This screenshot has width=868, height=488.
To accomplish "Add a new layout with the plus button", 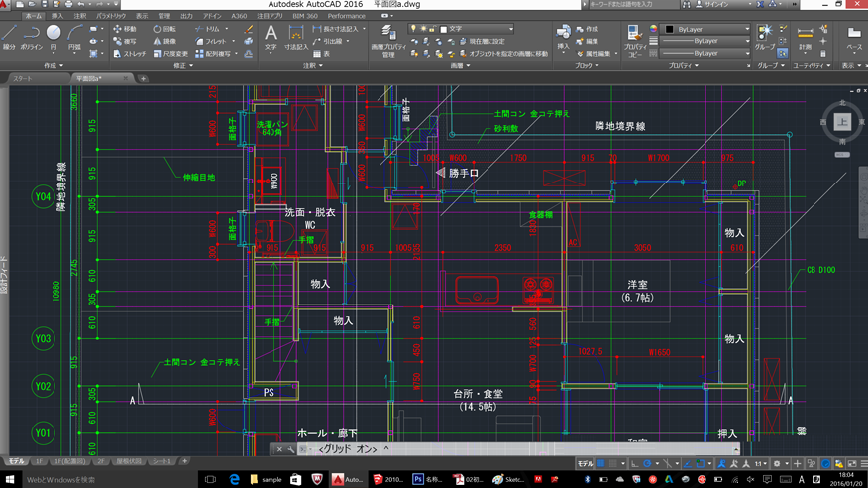I will coord(184,461).
